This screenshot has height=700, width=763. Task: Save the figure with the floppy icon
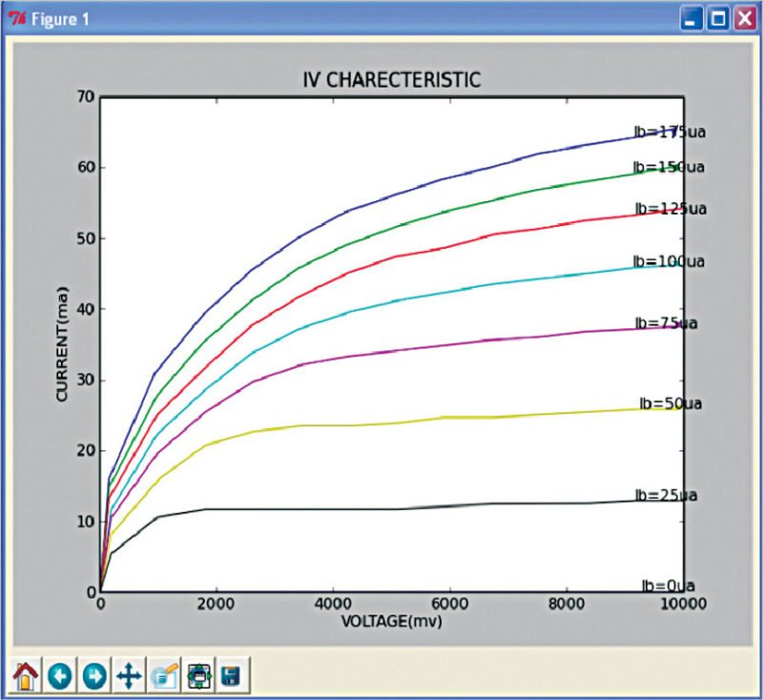click(230, 676)
